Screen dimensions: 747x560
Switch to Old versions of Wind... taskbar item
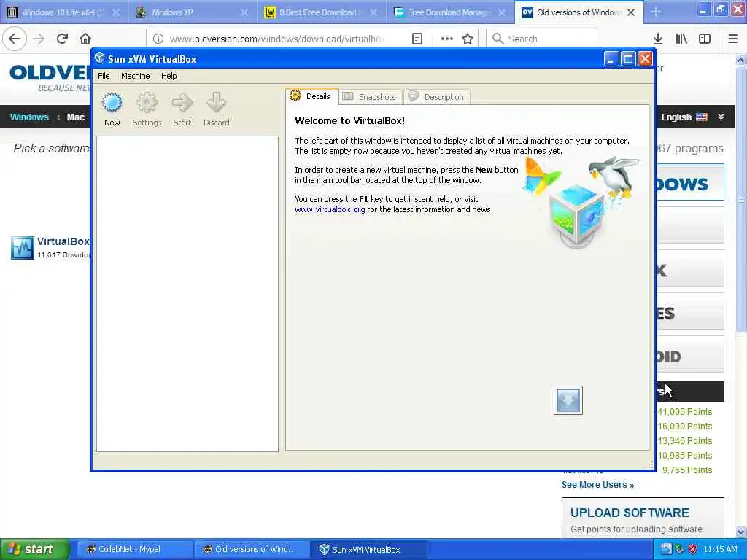click(x=251, y=549)
